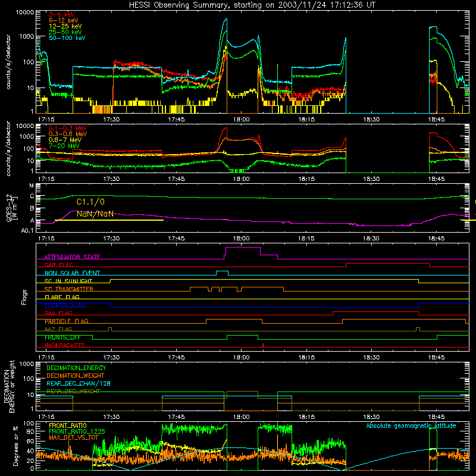The image size is (476, 476).
Task: Select the FRONTS_OFF flag label
Action: click(62, 337)
